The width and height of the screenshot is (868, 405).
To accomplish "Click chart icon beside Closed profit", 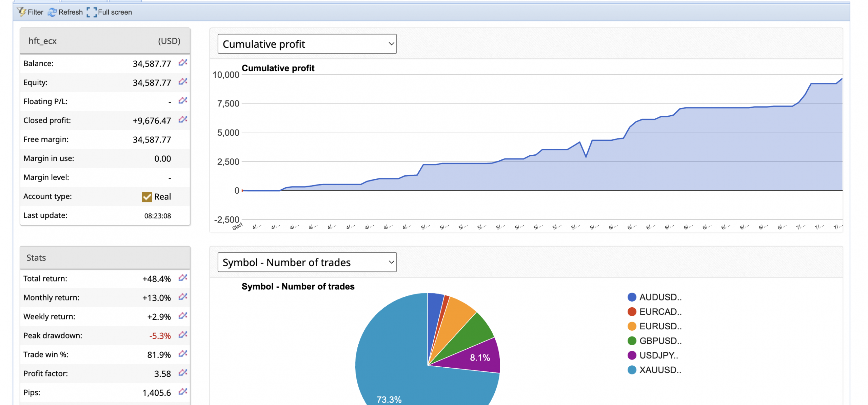I will tap(183, 119).
